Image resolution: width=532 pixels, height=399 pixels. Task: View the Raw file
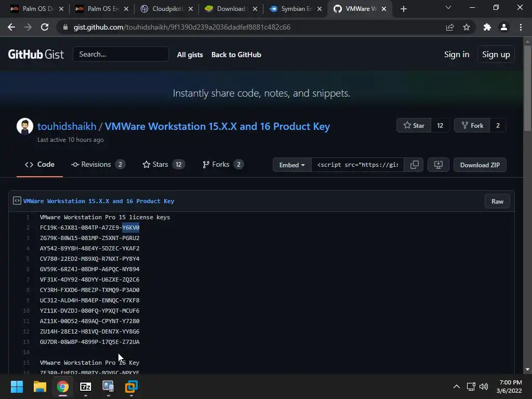pos(497,202)
